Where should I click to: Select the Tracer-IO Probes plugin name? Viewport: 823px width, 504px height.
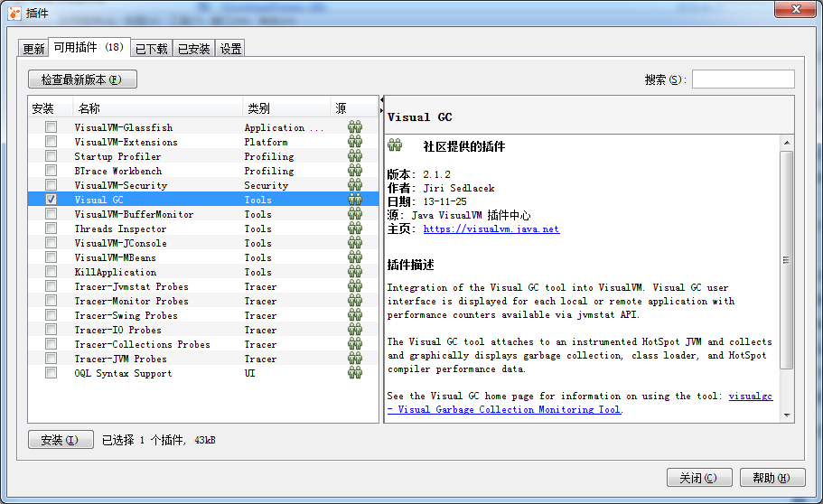pyautogui.click(x=118, y=330)
